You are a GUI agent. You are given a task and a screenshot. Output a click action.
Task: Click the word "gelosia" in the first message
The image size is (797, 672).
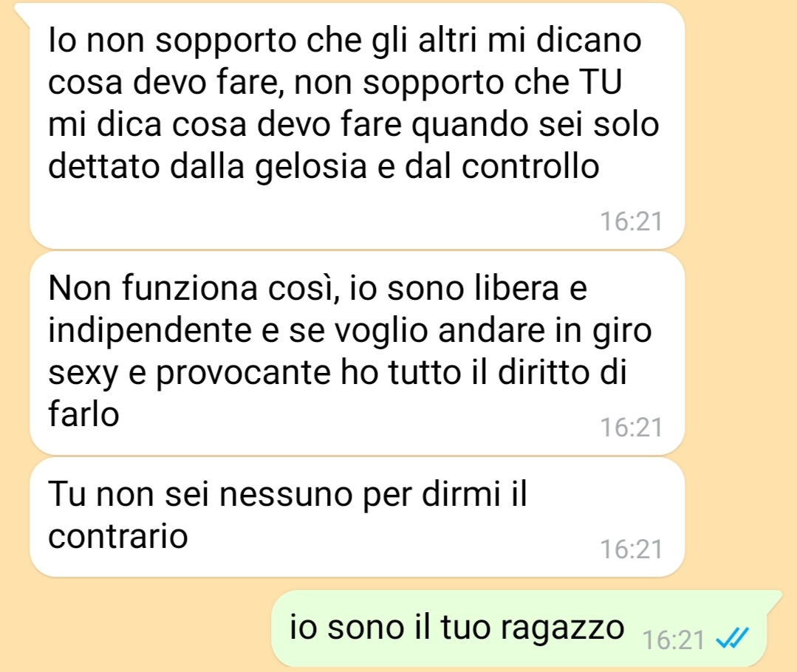tap(310, 168)
